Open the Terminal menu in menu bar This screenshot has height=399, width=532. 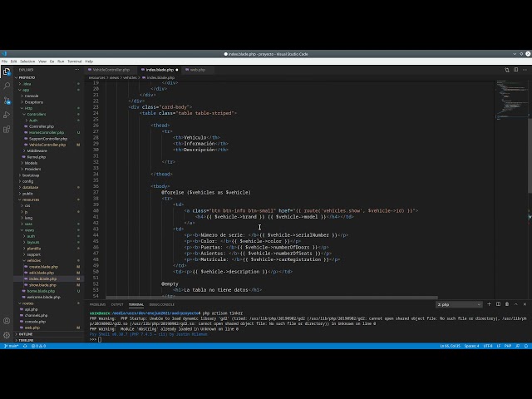[x=75, y=61]
